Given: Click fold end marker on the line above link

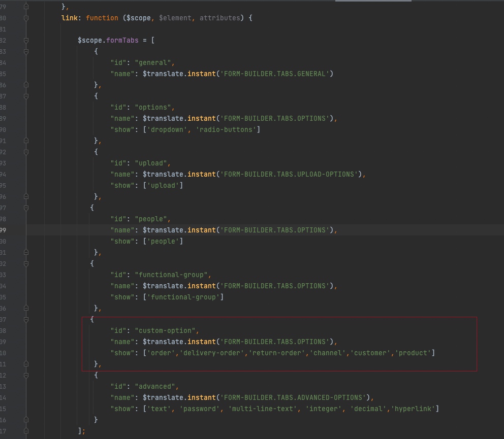Looking at the screenshot, I should click(x=26, y=7).
